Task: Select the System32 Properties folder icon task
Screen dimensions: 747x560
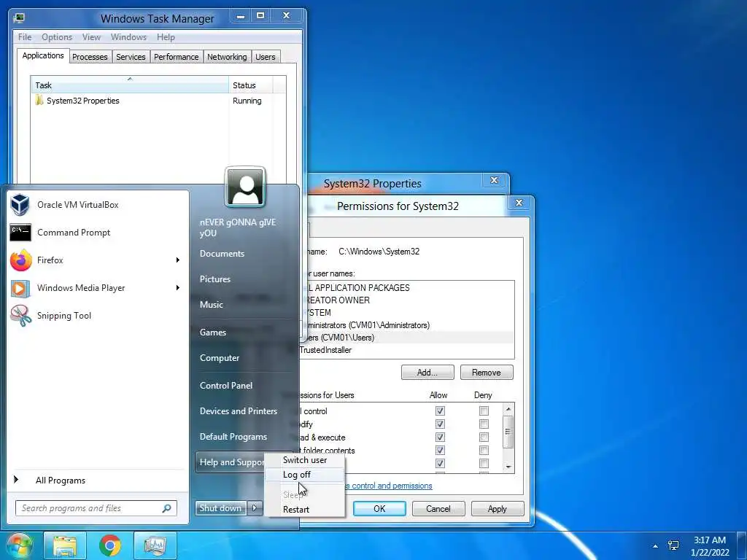Action: [x=39, y=101]
